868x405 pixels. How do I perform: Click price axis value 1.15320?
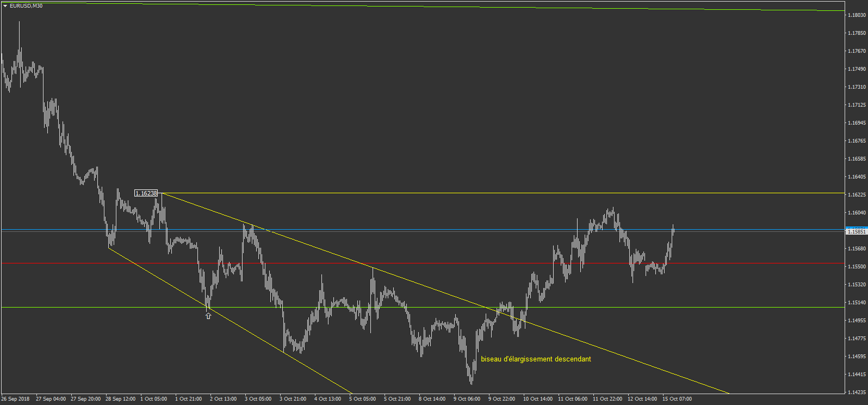857,285
